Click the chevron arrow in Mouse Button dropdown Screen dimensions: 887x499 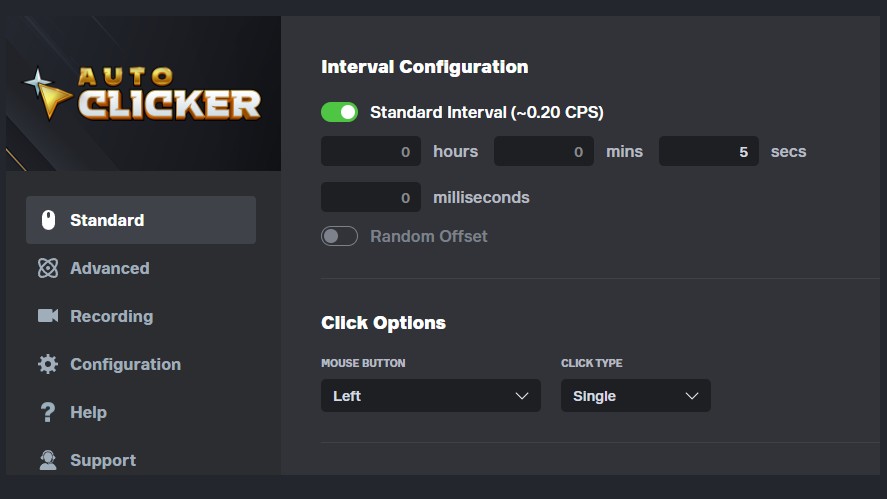[522, 395]
